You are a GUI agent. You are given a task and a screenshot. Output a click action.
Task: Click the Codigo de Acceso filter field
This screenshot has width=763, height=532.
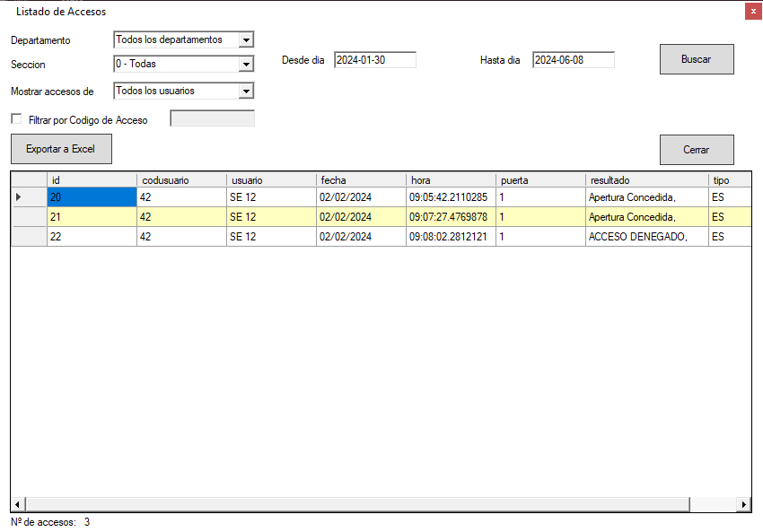(212, 118)
